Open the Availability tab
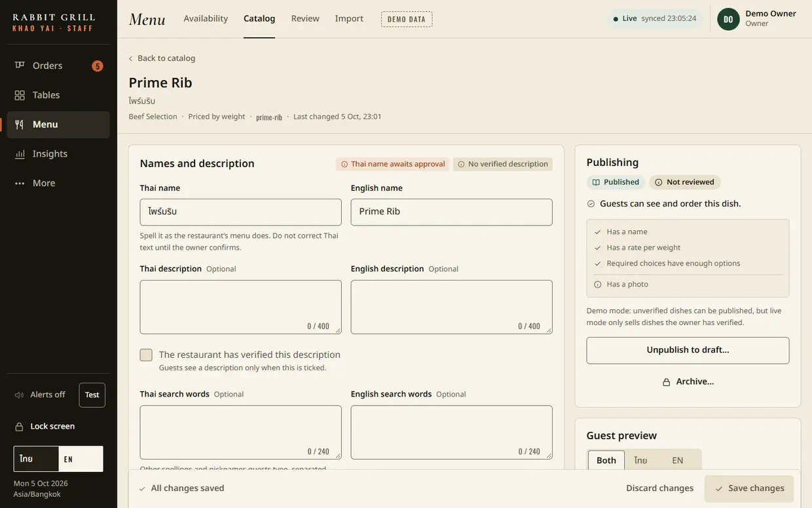Screen dimensions: 812x508 pos(206,19)
